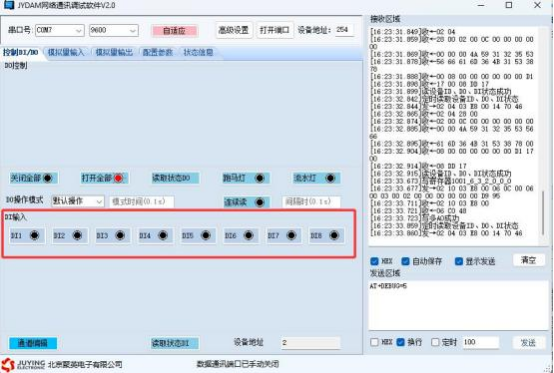Click the 关闭全部 button
This screenshot has width=554, height=373.
click(34, 178)
